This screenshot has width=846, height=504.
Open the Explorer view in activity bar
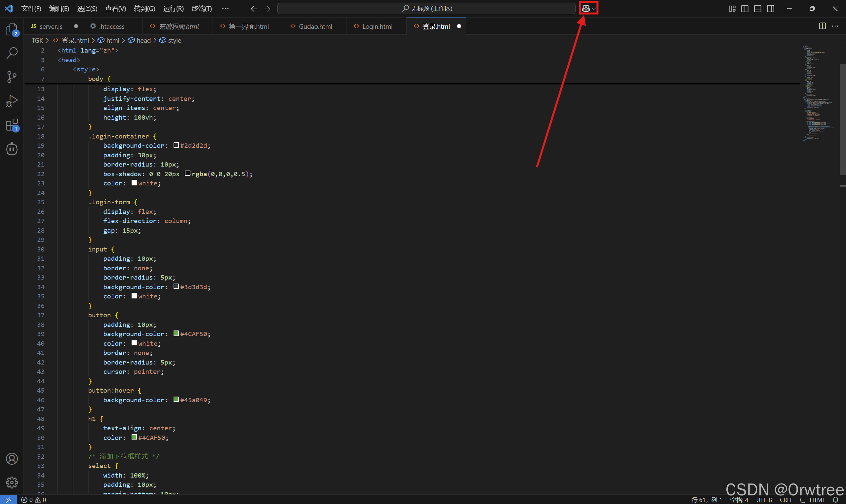[x=12, y=29]
